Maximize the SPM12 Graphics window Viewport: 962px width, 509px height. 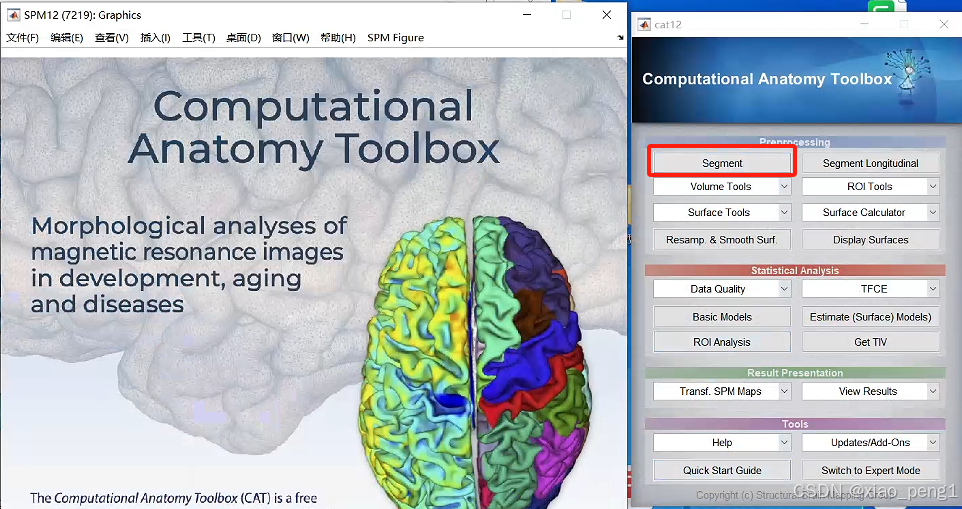pos(566,15)
